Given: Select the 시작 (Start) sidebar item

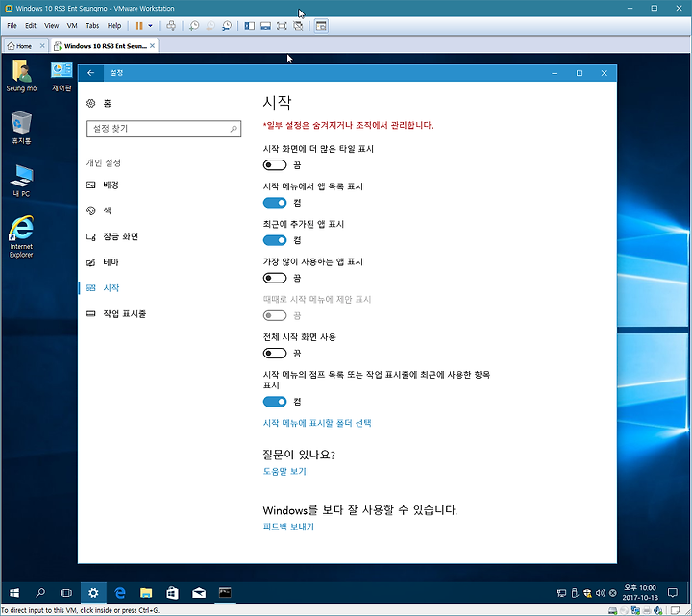Looking at the screenshot, I should [103, 288].
